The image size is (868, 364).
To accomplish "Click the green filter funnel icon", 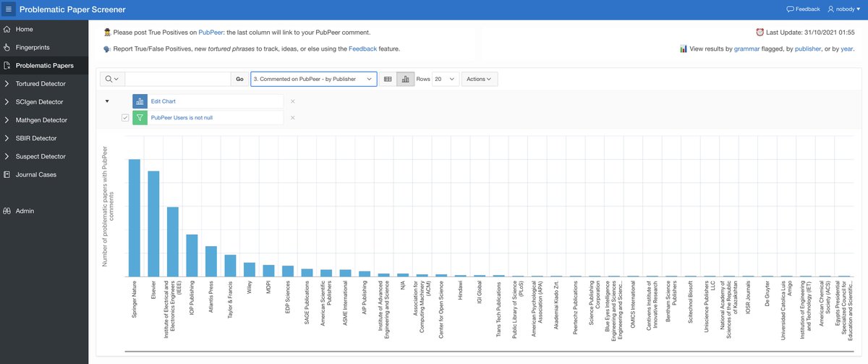I will [140, 117].
